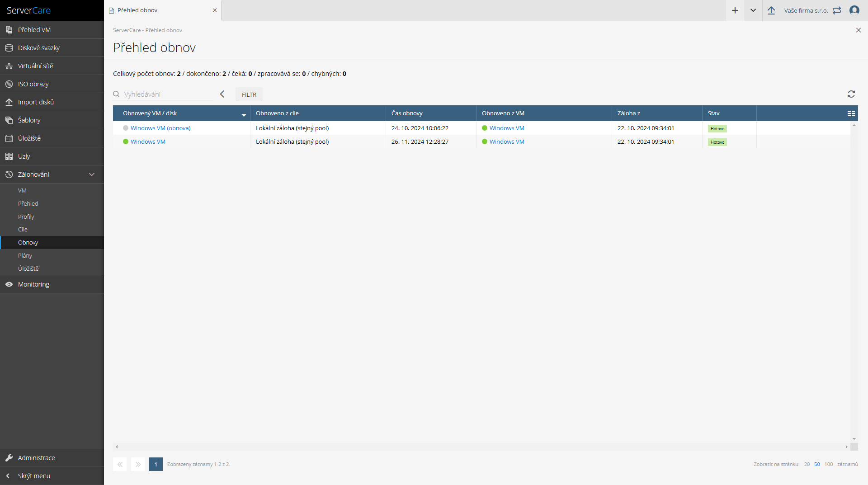
Task: Close the page panel with X
Action: tap(859, 30)
